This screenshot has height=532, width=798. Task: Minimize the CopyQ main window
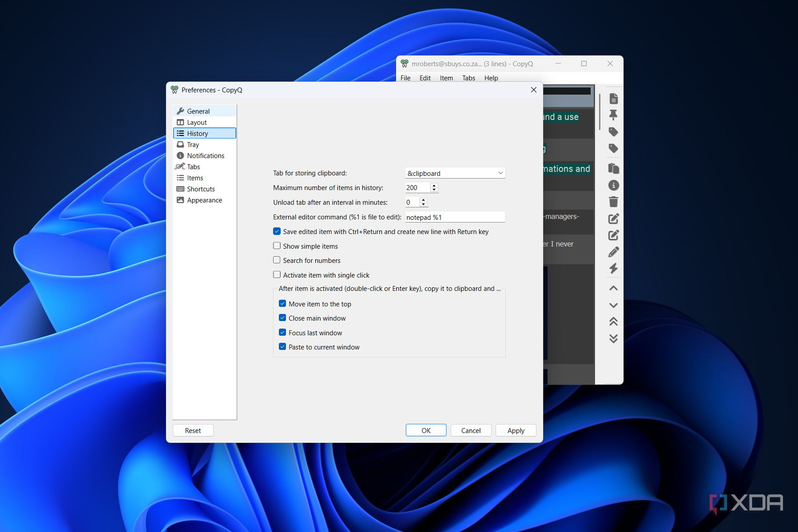click(558, 64)
